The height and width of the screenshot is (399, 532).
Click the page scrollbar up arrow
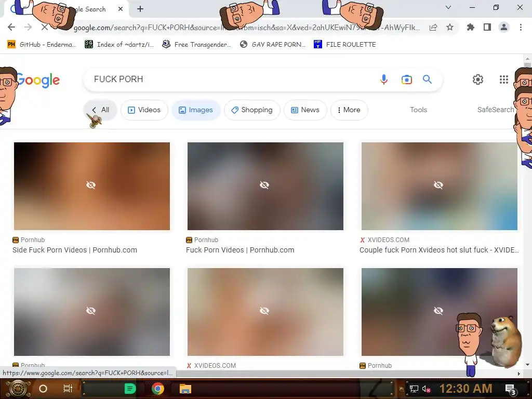pyautogui.click(x=527, y=58)
